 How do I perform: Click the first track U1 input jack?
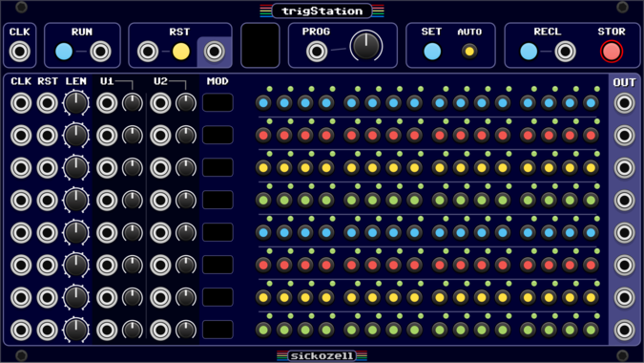(107, 103)
